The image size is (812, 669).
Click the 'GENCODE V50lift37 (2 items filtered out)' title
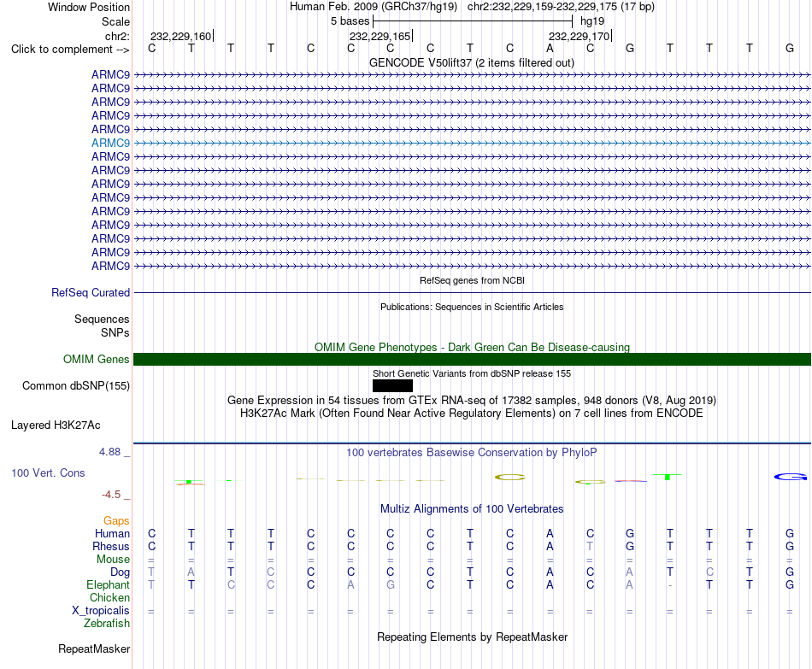pyautogui.click(x=471, y=62)
